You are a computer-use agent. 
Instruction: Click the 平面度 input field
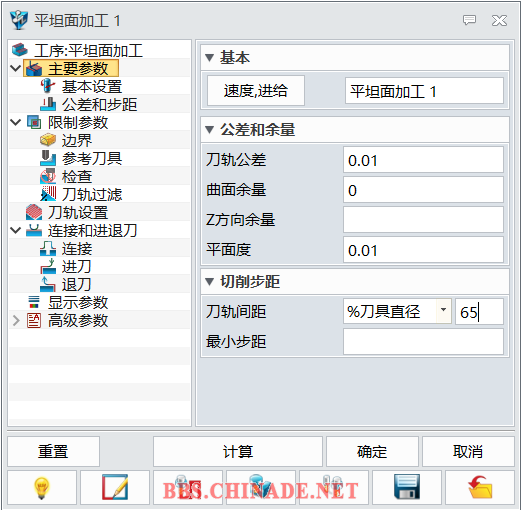[x=423, y=250]
